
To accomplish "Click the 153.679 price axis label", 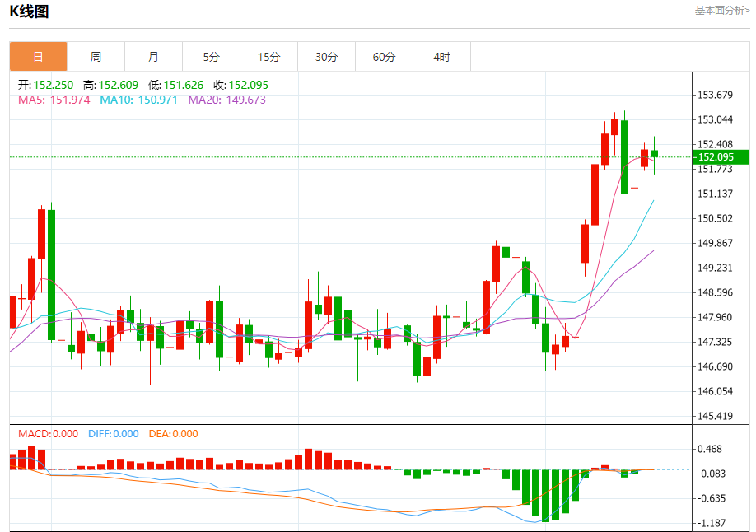I will click(715, 95).
